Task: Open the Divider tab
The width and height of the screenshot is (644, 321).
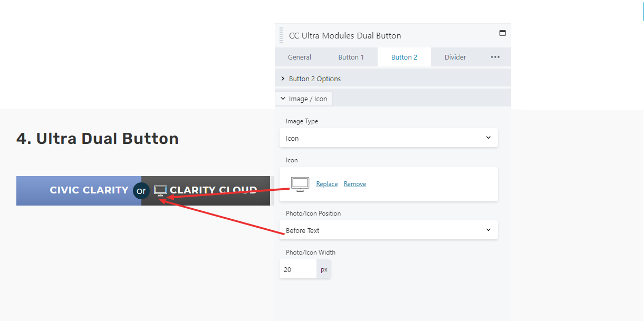Action: [455, 57]
